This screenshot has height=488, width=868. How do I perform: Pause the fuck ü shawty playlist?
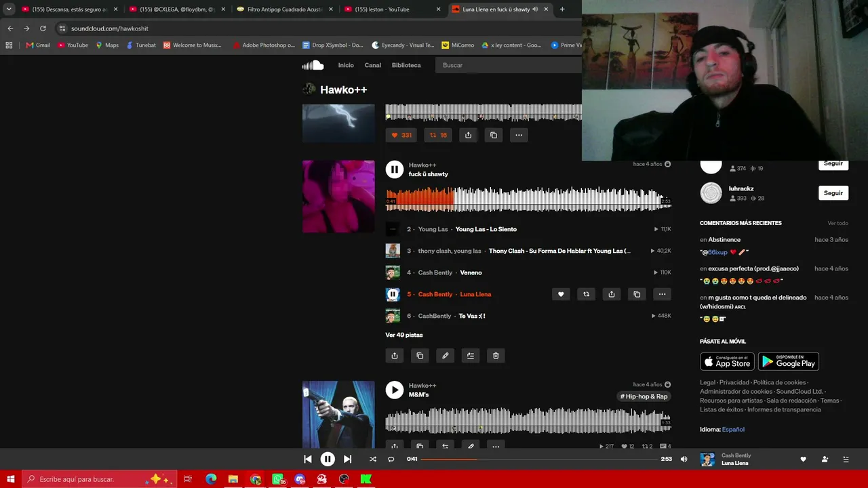(x=394, y=169)
